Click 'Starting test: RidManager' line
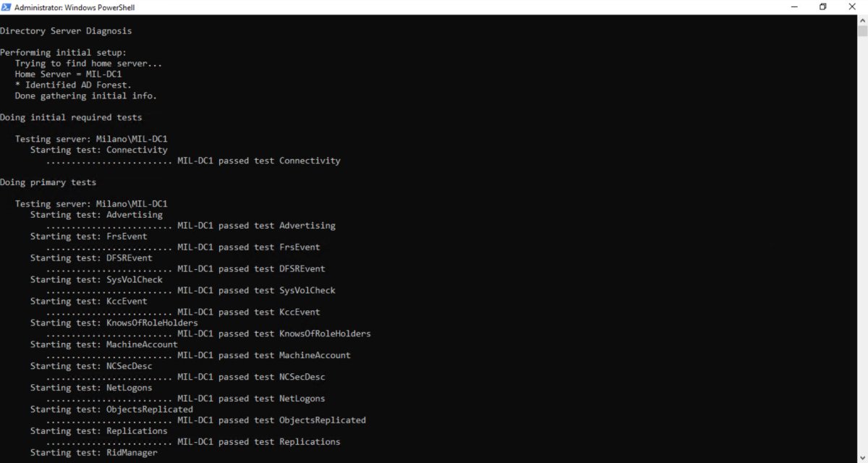 pyautogui.click(x=93, y=453)
